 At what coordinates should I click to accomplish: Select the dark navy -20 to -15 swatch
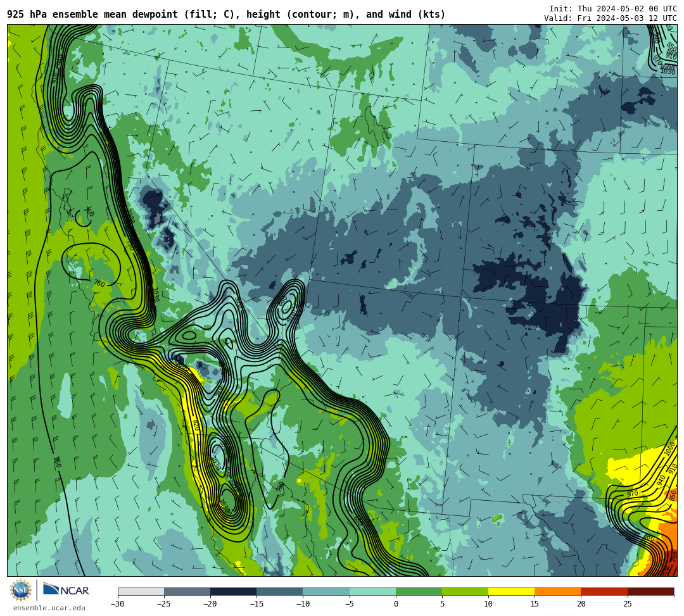pyautogui.click(x=233, y=591)
